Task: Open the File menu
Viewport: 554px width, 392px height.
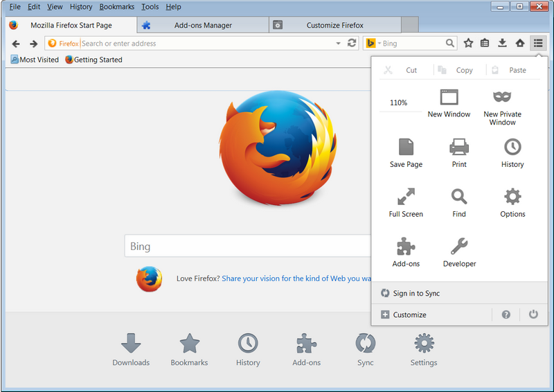Action: point(15,7)
